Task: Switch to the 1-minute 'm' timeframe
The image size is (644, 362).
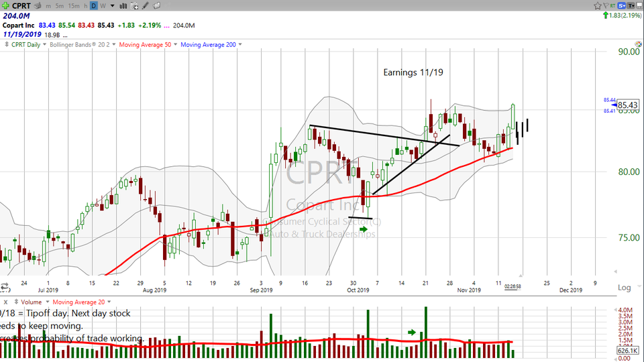Action: coord(48,6)
